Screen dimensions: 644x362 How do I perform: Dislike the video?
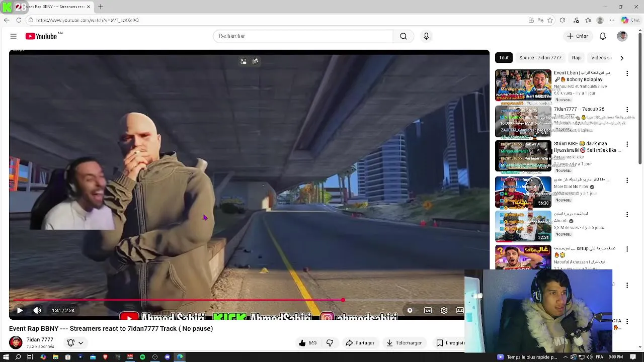pyautogui.click(x=330, y=343)
